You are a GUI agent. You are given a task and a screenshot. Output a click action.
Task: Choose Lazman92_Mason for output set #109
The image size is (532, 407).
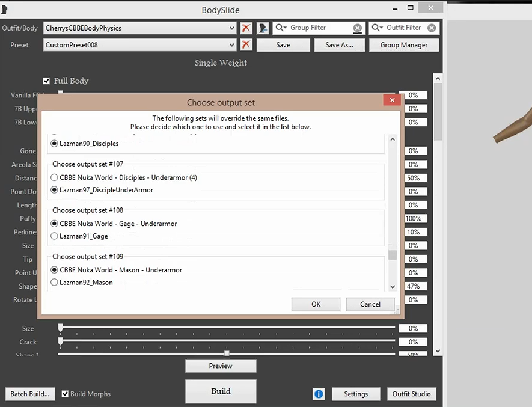[55, 283]
